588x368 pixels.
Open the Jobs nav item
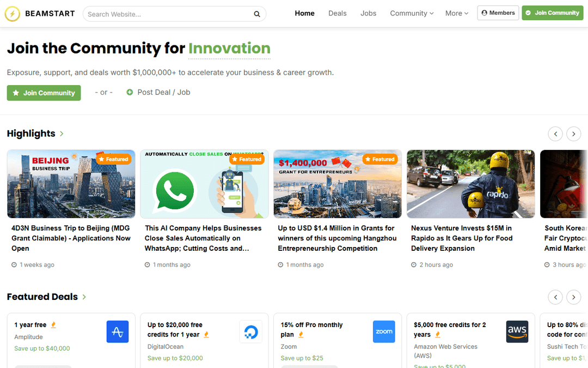point(368,13)
